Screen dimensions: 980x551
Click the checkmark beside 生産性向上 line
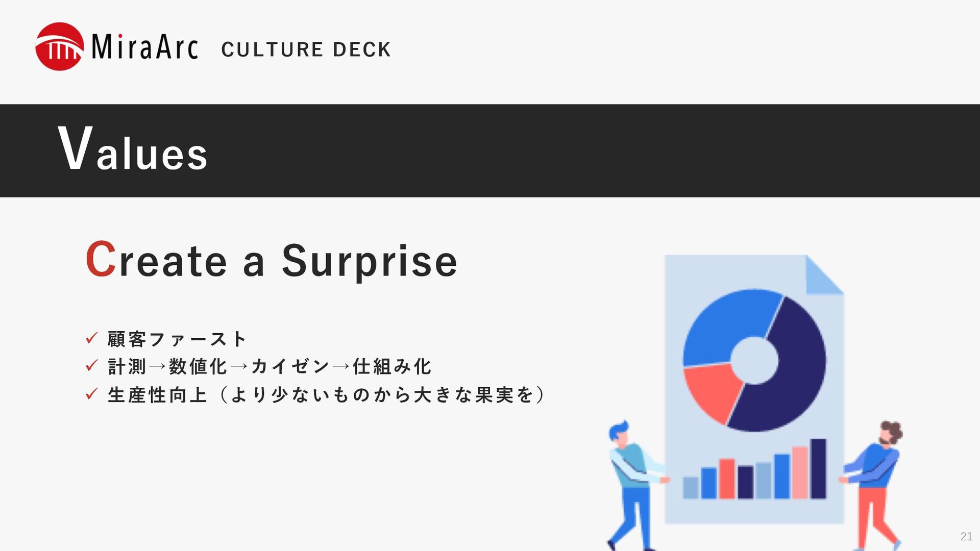pyautogui.click(x=92, y=393)
